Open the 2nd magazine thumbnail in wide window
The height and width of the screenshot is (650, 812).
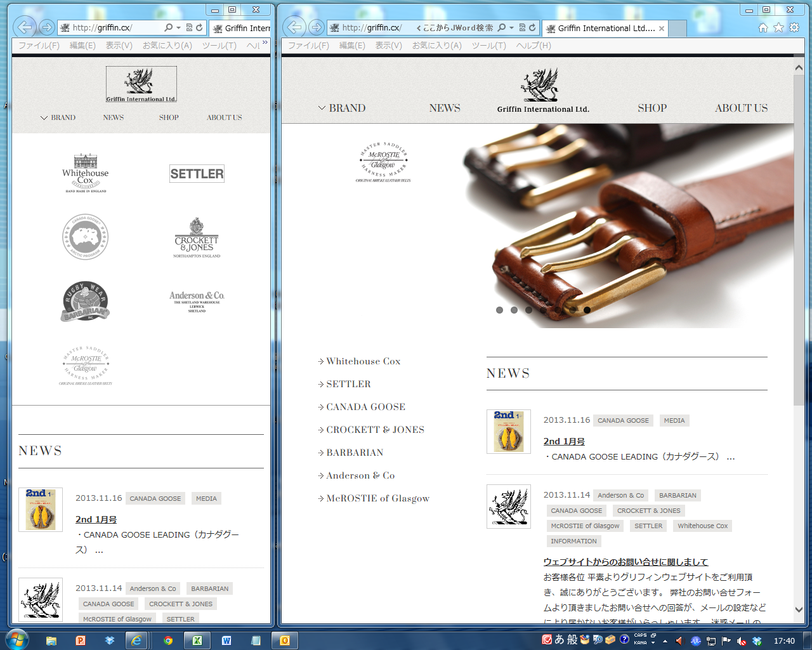click(x=509, y=432)
